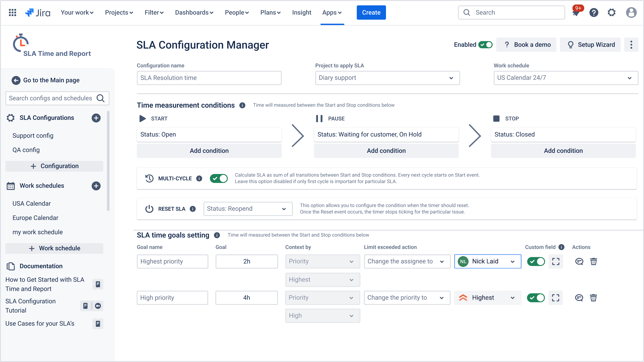Image resolution: width=644 pixels, height=362 pixels.
Task: Open Change the assignee to dropdown
Action: click(x=407, y=262)
